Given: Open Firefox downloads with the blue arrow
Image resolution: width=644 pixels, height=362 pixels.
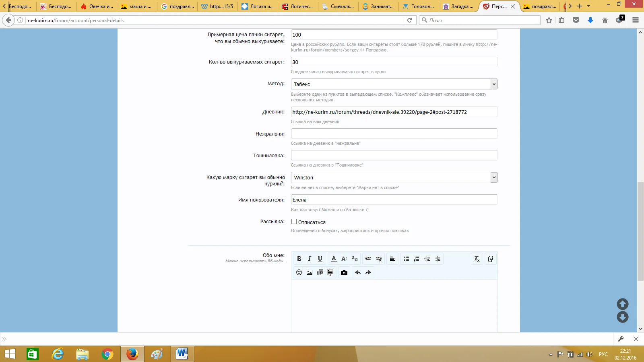Looking at the screenshot, I should point(590,20).
